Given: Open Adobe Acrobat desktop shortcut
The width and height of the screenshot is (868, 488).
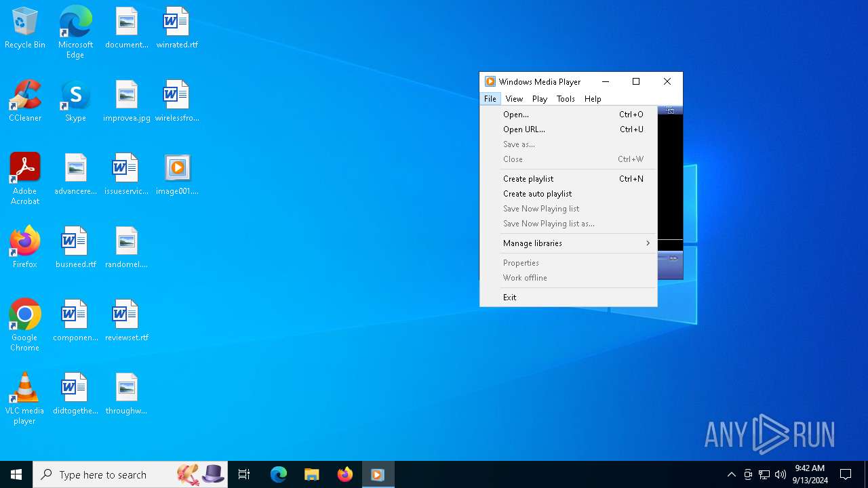Looking at the screenshot, I should 25,179.
